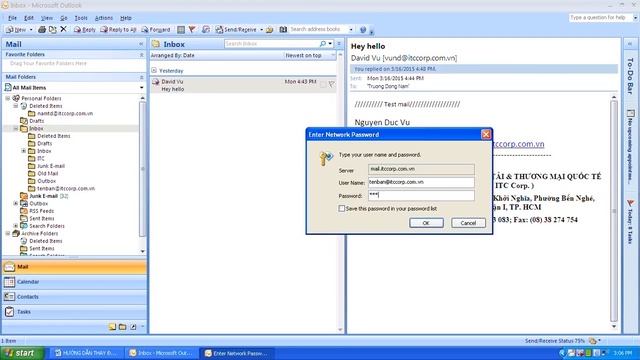Click the User Name field in the dialog
The height and width of the screenshot is (360, 640).
click(421, 182)
